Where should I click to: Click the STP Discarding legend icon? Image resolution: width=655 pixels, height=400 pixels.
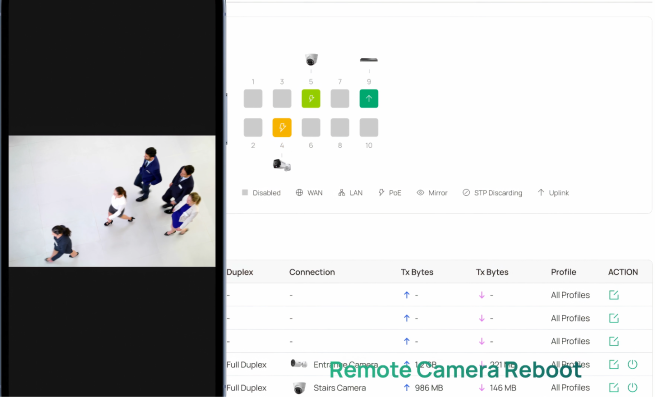[466, 192]
